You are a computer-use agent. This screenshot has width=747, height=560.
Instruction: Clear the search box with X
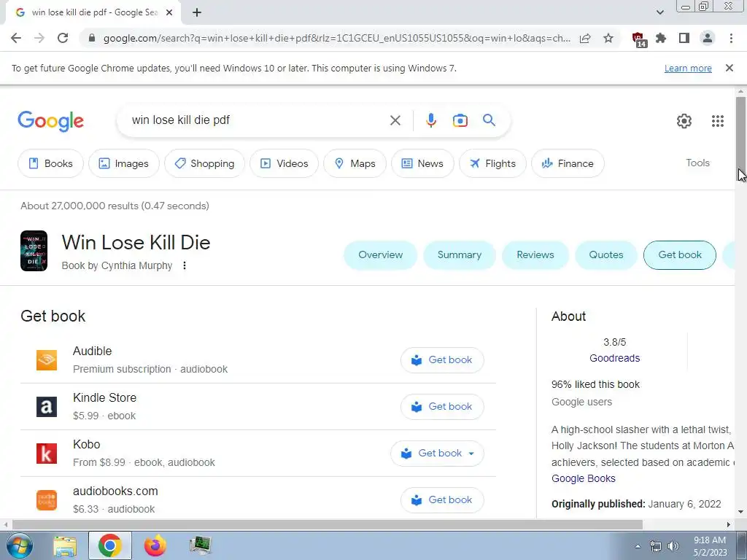(395, 120)
